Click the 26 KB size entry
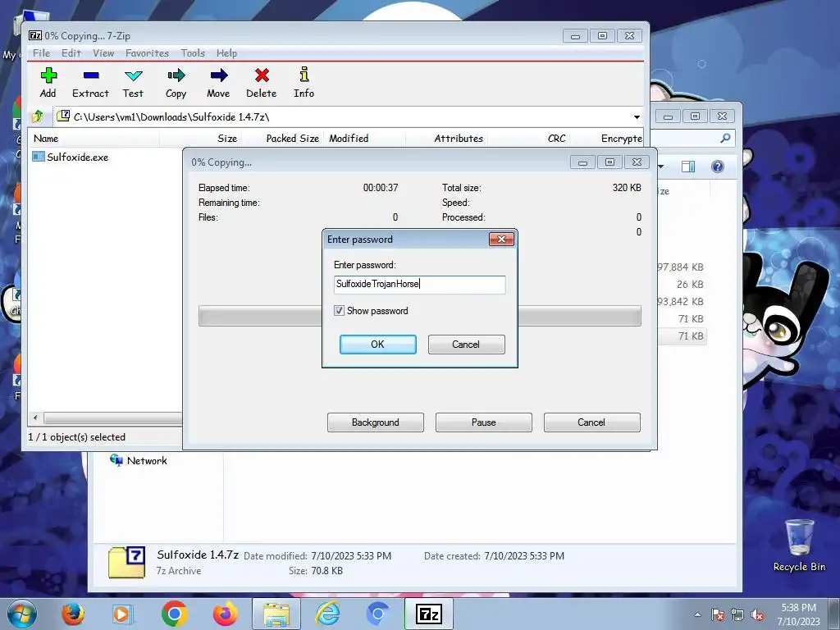The image size is (840, 630). coord(690,284)
